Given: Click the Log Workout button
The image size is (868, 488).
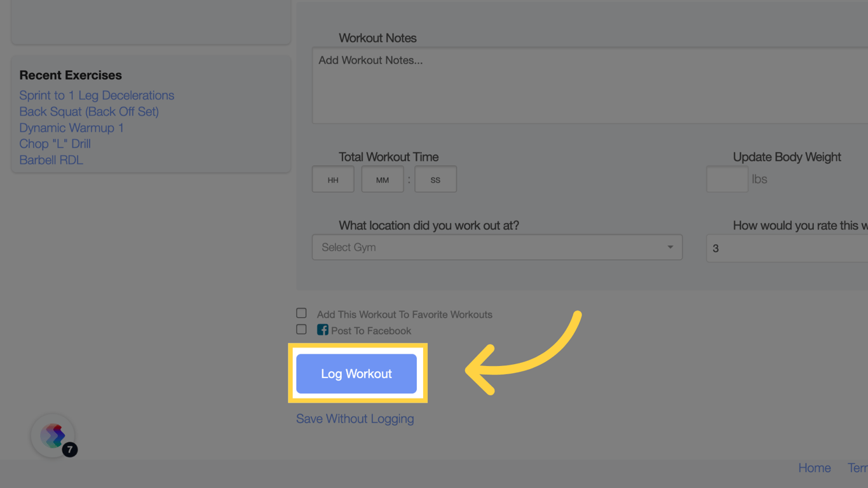Looking at the screenshot, I should click(356, 374).
